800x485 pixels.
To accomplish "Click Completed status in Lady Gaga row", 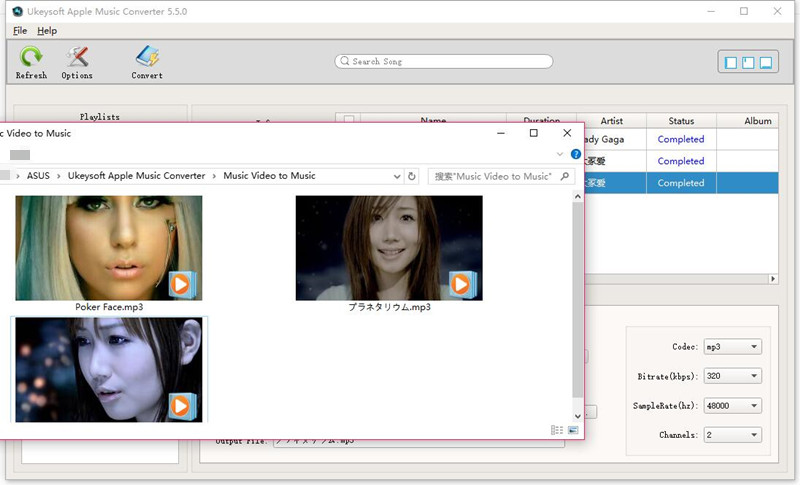I will click(x=681, y=139).
